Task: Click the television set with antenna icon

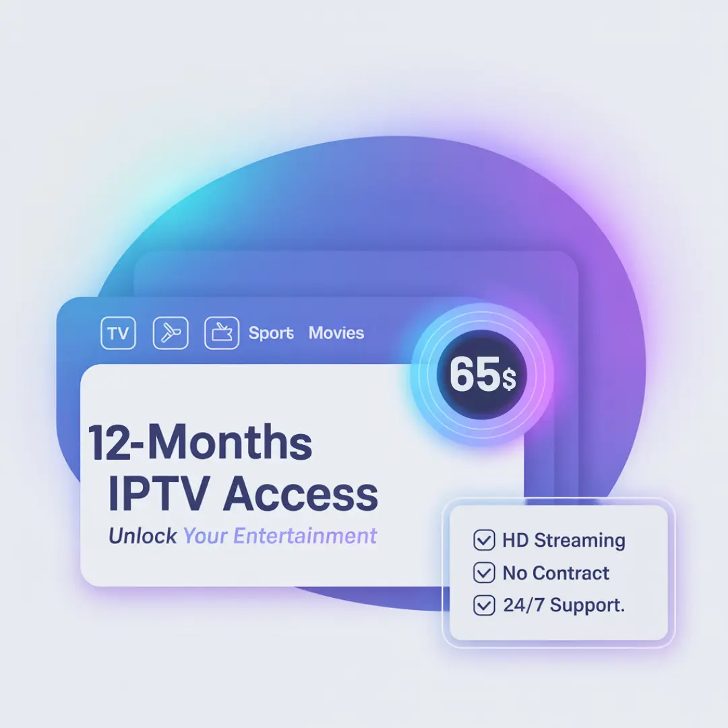Action: pos(222,333)
